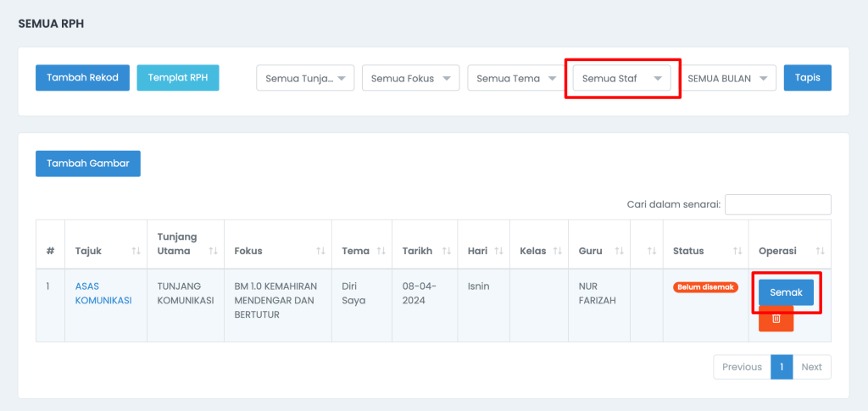Focus the Cari dalam senarai search field

click(778, 204)
